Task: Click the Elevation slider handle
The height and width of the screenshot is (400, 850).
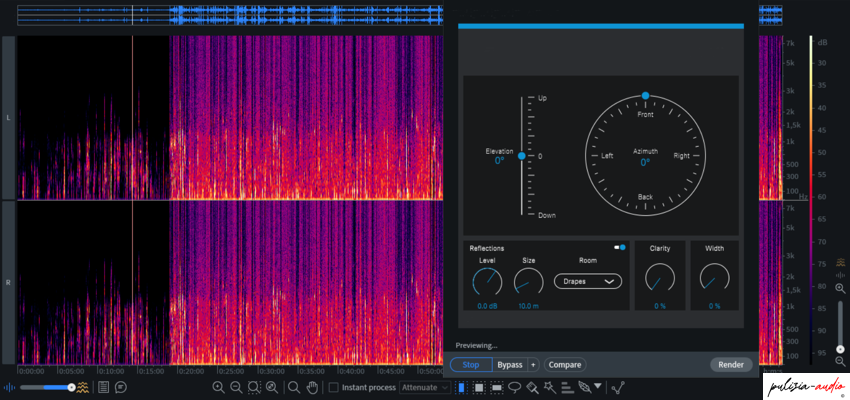Action: click(x=521, y=156)
